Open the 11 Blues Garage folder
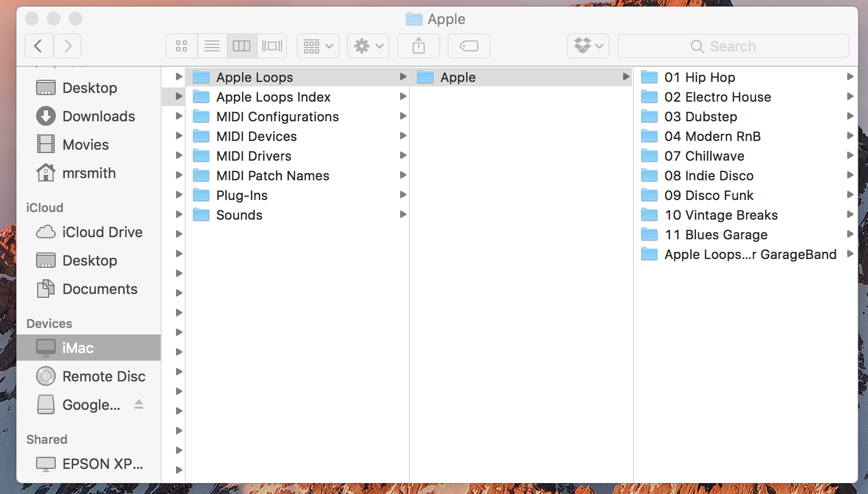The width and height of the screenshot is (868, 494). pyautogui.click(x=746, y=234)
